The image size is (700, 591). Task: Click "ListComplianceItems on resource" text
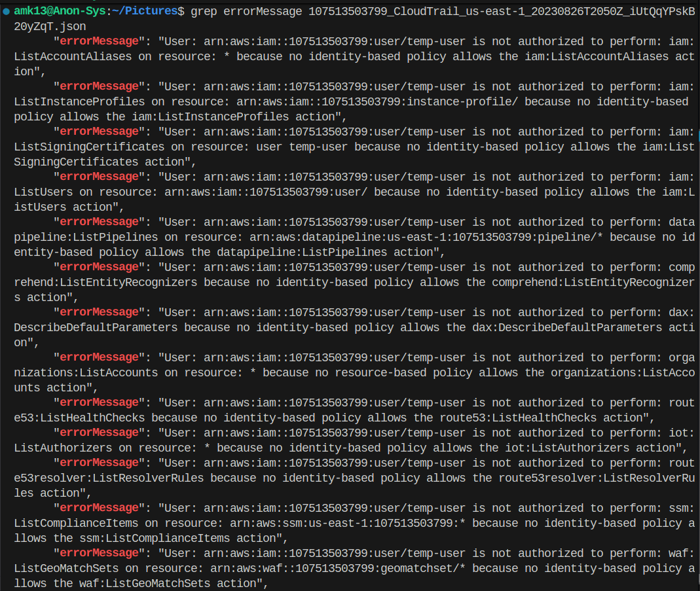115,523
